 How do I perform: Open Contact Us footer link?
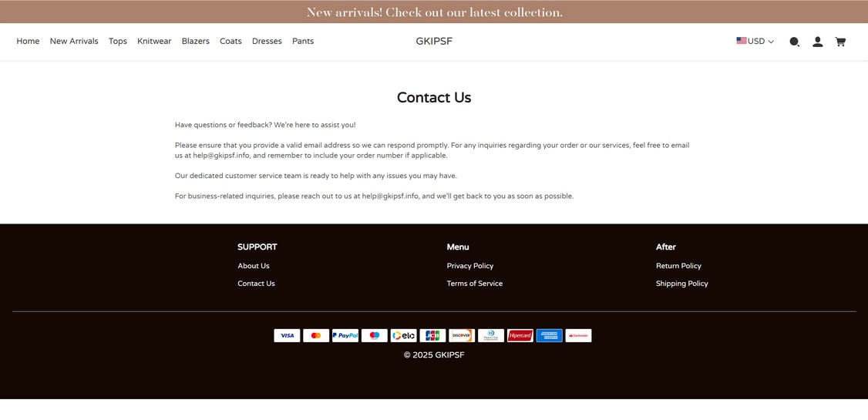point(256,284)
